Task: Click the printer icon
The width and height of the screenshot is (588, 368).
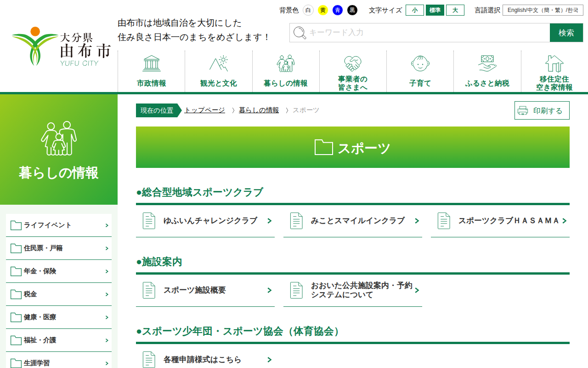Action: pyautogui.click(x=523, y=110)
